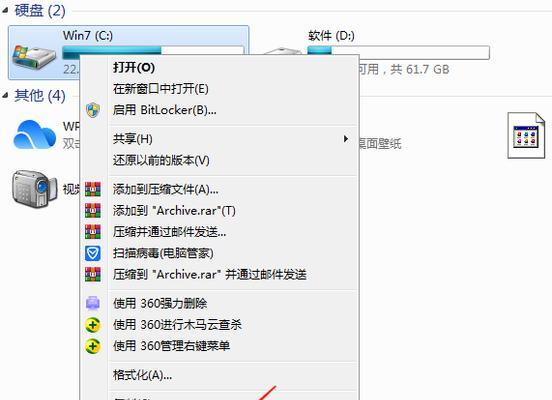
Task: Click the video camera device icon
Action: [34, 189]
